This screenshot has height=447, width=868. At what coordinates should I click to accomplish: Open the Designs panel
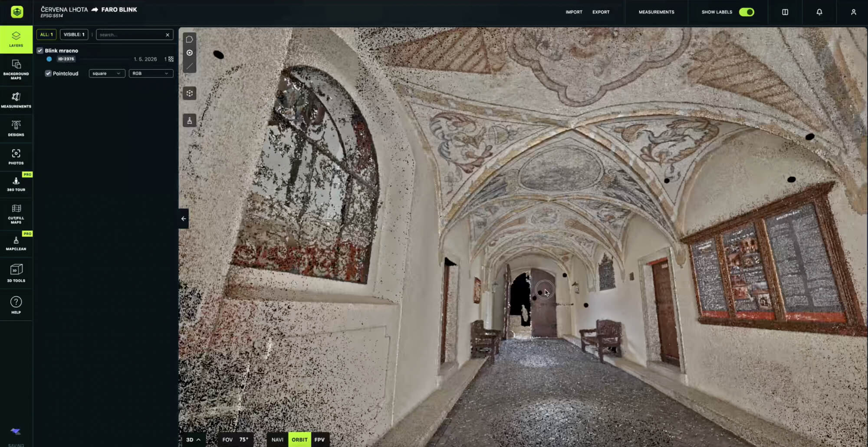click(x=16, y=128)
